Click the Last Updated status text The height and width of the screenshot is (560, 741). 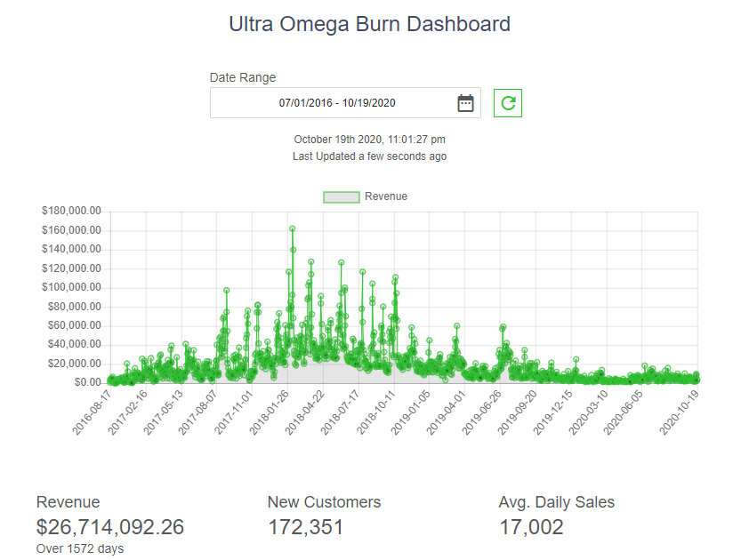[370, 156]
